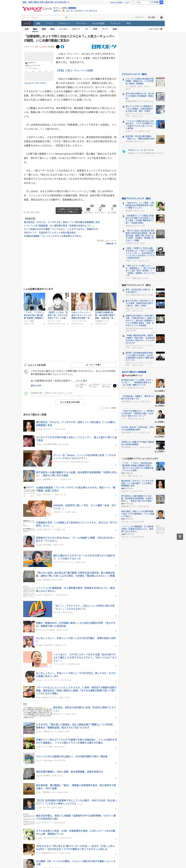Report article via 記事に関する報告
This screenshot has height=868, width=186.
pyautogui.click(x=32, y=212)
